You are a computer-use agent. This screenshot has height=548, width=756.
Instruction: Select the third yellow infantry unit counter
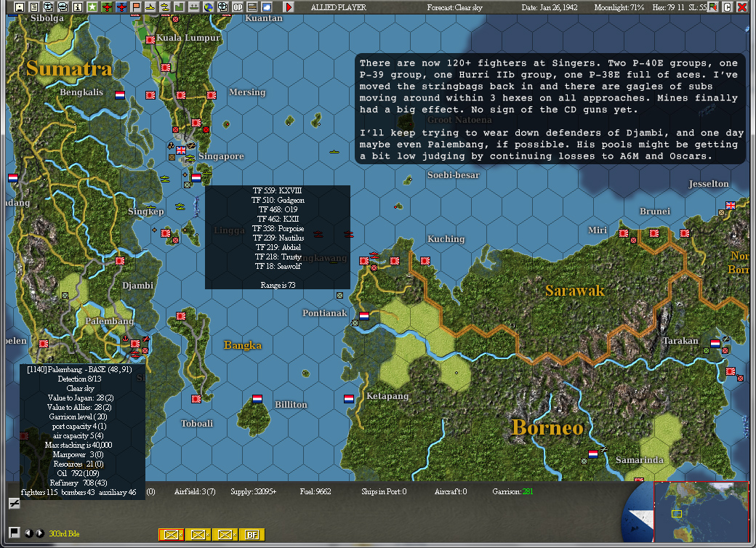pyautogui.click(x=225, y=534)
